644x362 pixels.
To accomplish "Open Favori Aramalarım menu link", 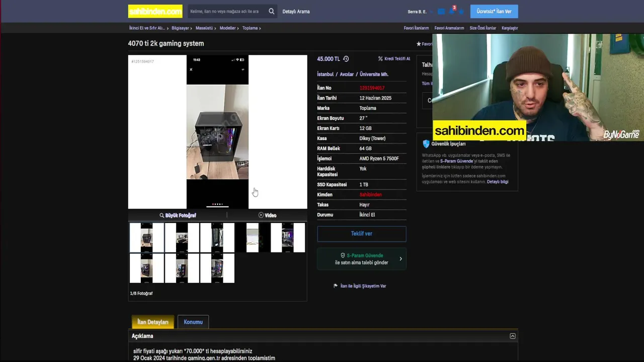I will click(449, 28).
